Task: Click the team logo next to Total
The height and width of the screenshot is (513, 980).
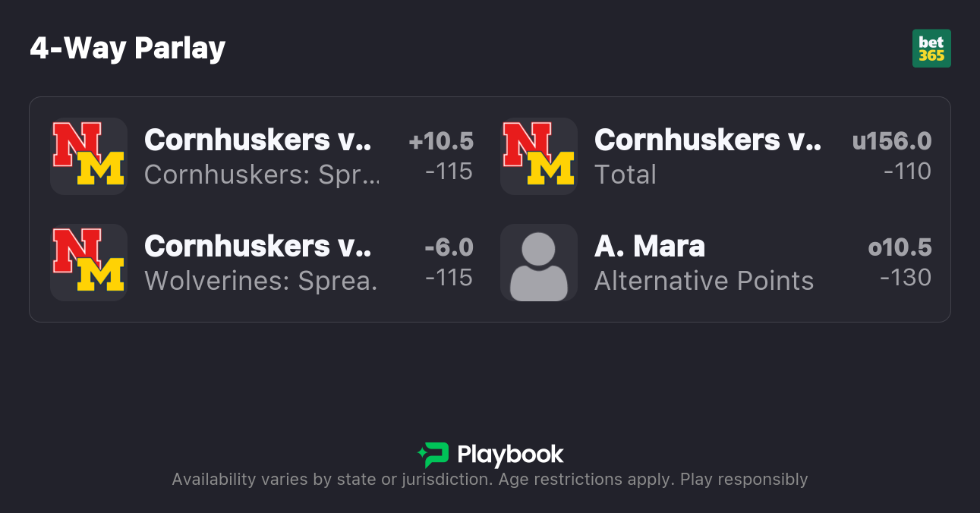Action: coord(538,156)
